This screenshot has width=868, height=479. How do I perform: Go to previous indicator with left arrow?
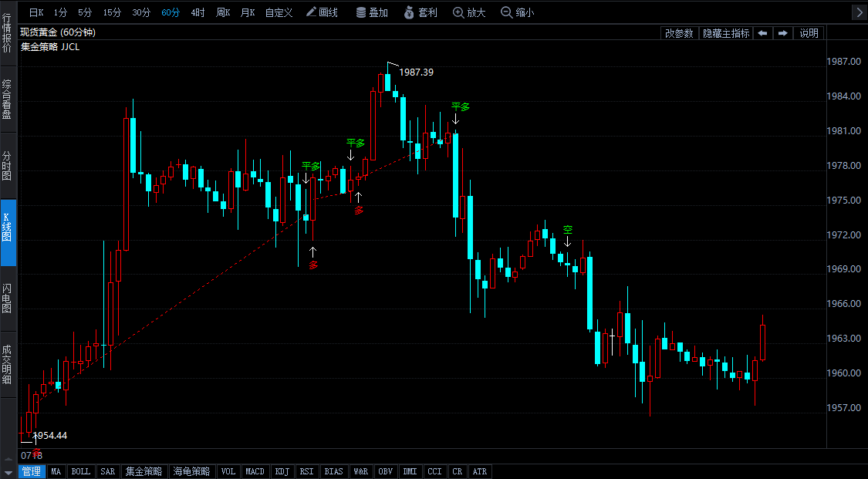(762, 33)
